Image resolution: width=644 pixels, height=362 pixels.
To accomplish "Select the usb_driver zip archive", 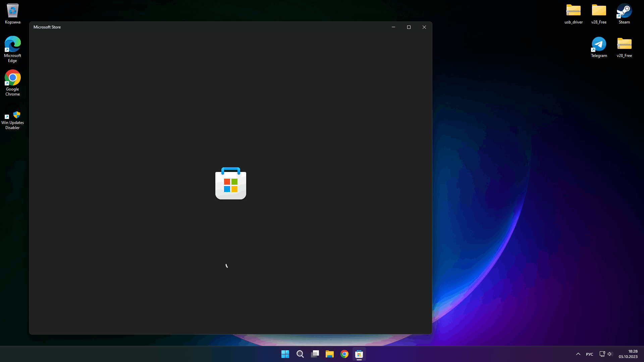I will pyautogui.click(x=574, y=13).
